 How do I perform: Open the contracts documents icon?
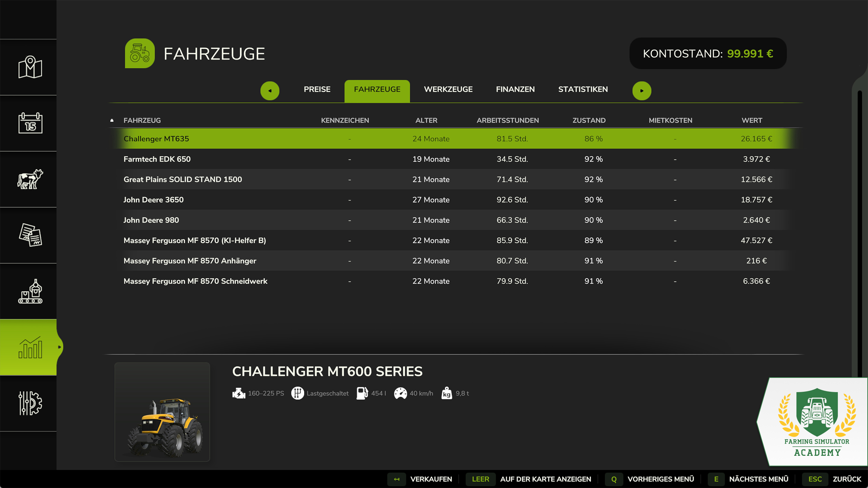click(x=30, y=235)
